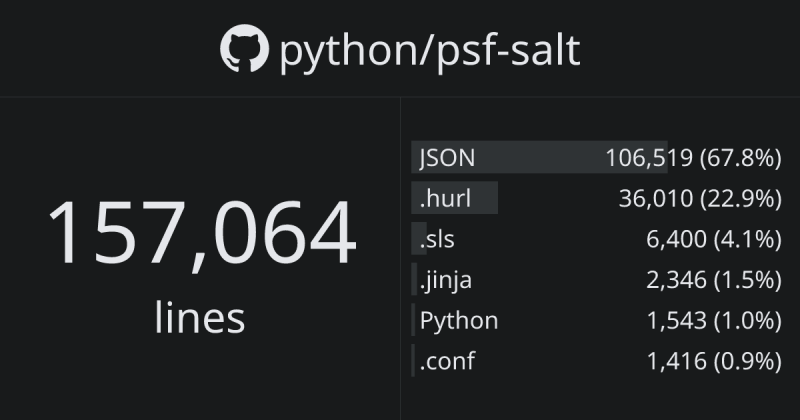Screen dimensions: 800x420
Task: Click the 36,010 (22.9%) value
Action: click(x=700, y=199)
